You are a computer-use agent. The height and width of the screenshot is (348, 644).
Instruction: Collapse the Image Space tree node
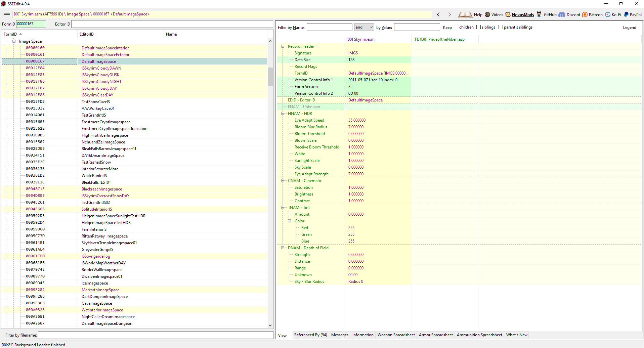(x=14, y=41)
